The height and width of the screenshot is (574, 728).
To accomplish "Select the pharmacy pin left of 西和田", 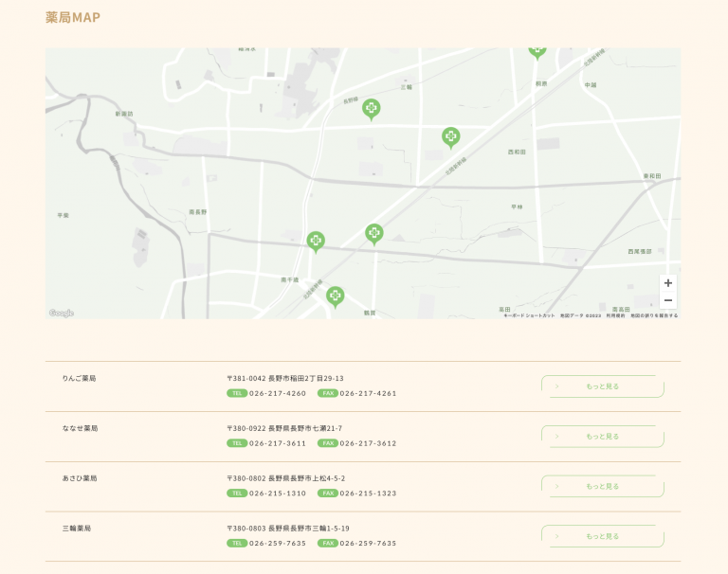I will tap(450, 137).
